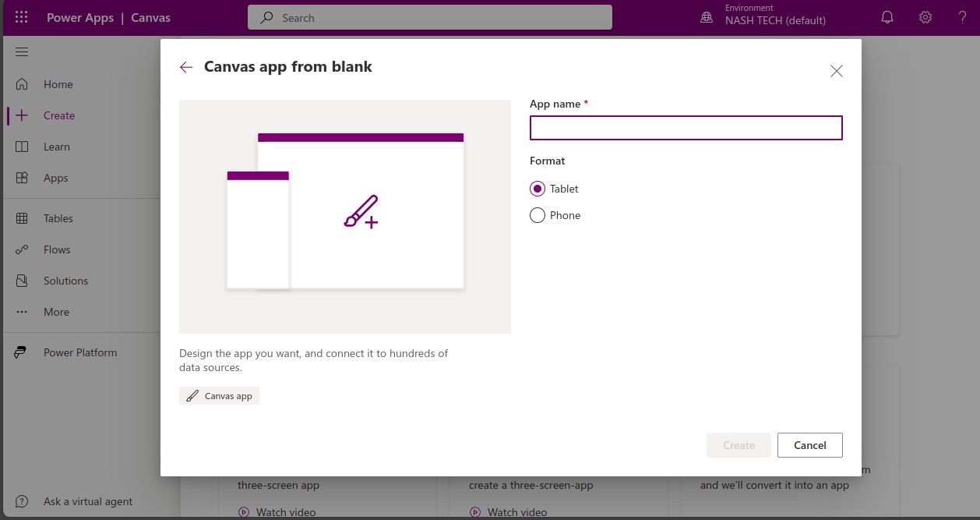The width and height of the screenshot is (980, 520).
Task: Focus the App name text field
Action: coord(686,128)
